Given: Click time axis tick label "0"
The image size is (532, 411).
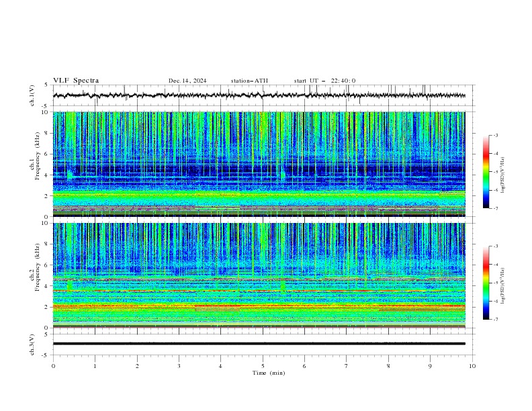Looking at the screenshot, I should 53,366.
